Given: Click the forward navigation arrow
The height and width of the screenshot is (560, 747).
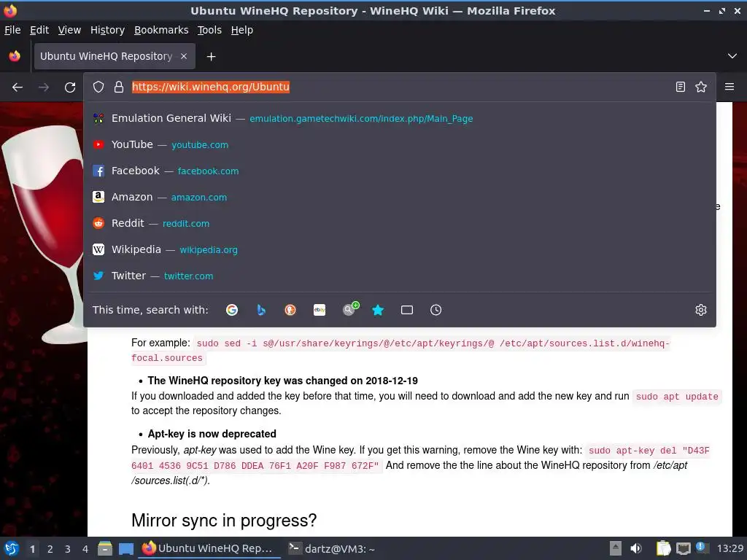Looking at the screenshot, I should click(44, 87).
